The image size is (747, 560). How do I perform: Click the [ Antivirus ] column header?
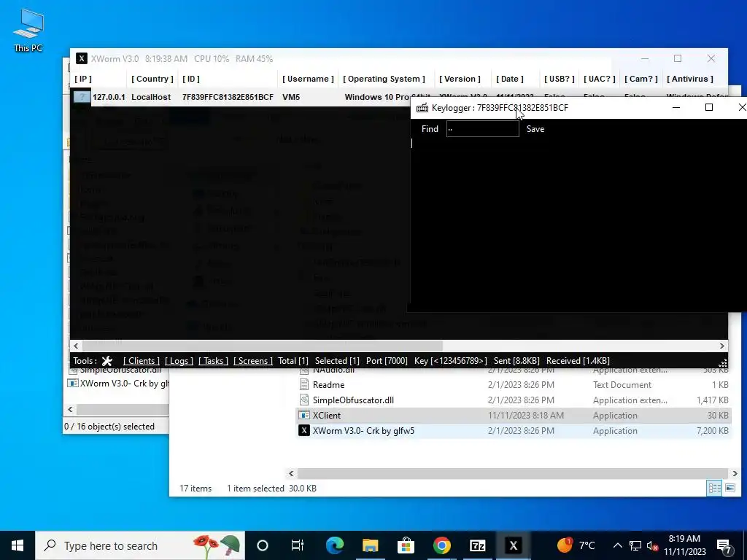tap(690, 79)
